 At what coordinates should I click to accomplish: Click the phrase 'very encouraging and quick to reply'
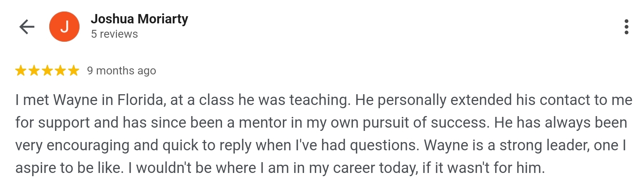[133, 145]
